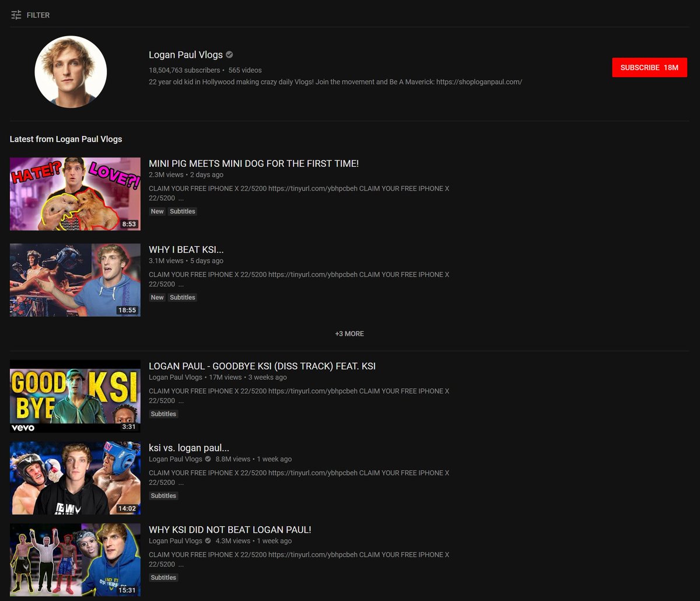700x601 pixels.
Task: Click the 8:53 duration badge
Action: point(129,224)
